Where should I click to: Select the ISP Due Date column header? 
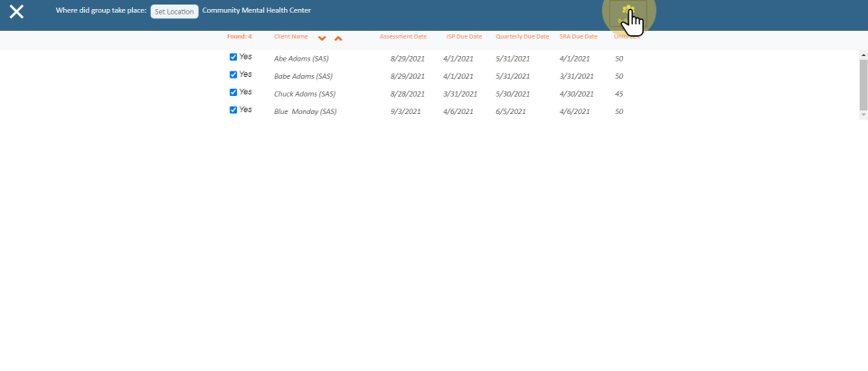(464, 37)
